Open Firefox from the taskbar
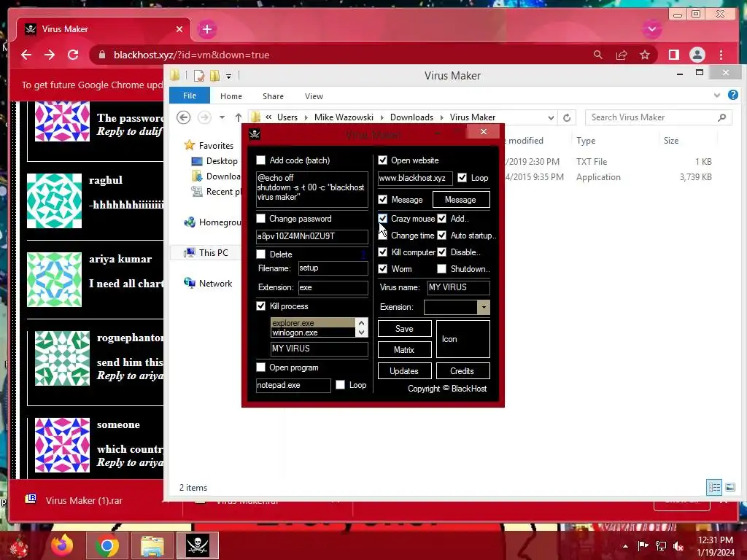The height and width of the screenshot is (560, 747). tap(62, 545)
